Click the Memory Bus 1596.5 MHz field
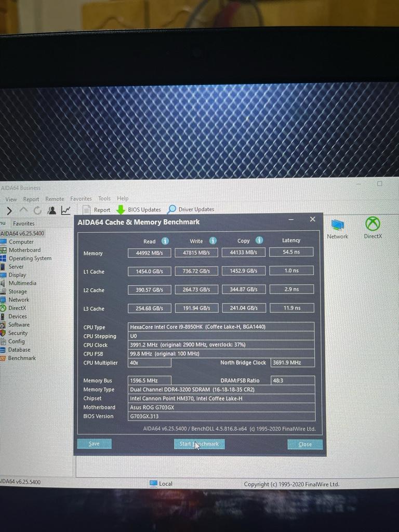399x532 pixels. 149,380
